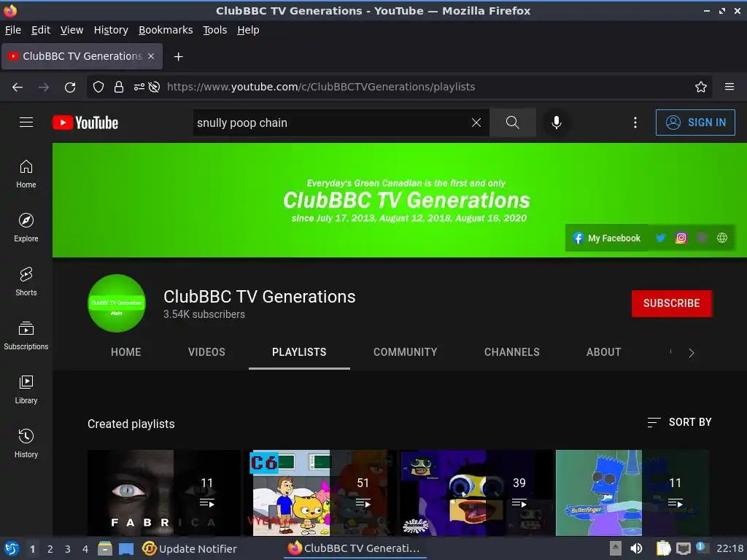Click the volume speaker tray icon
747x560 pixels.
coord(636,548)
